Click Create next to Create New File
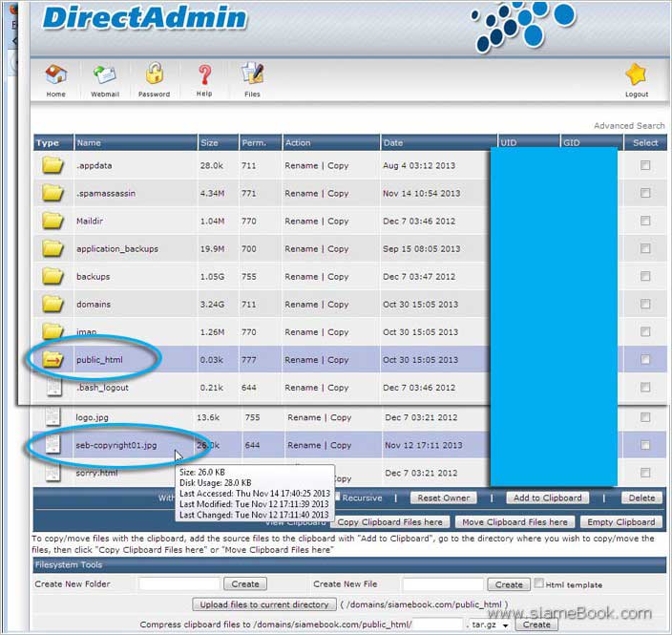The image size is (672, 635). pos(509,584)
